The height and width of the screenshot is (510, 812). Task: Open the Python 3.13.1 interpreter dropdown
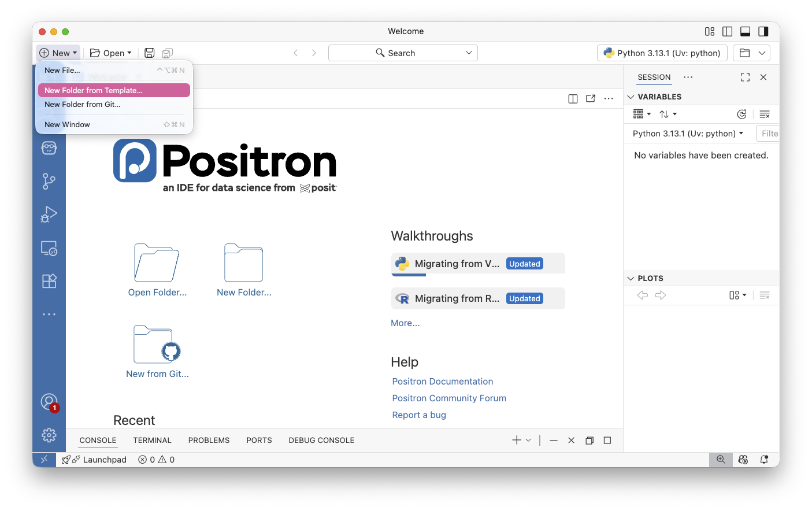(662, 53)
